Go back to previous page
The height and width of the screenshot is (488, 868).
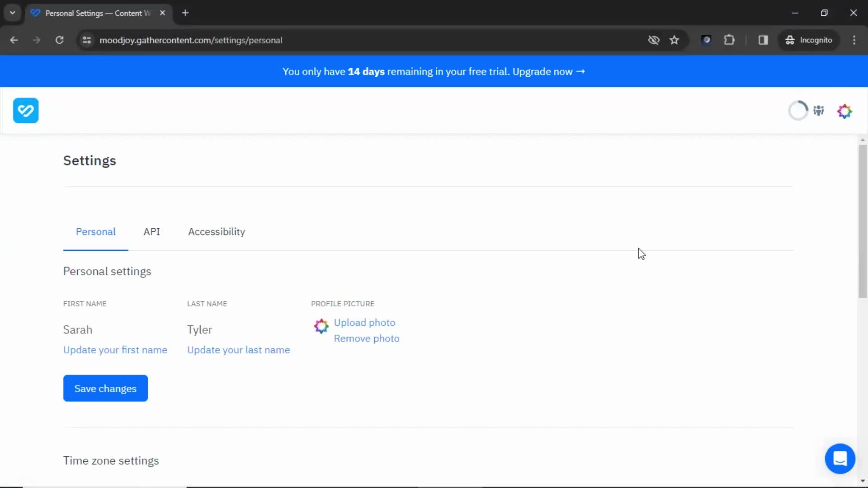click(14, 40)
